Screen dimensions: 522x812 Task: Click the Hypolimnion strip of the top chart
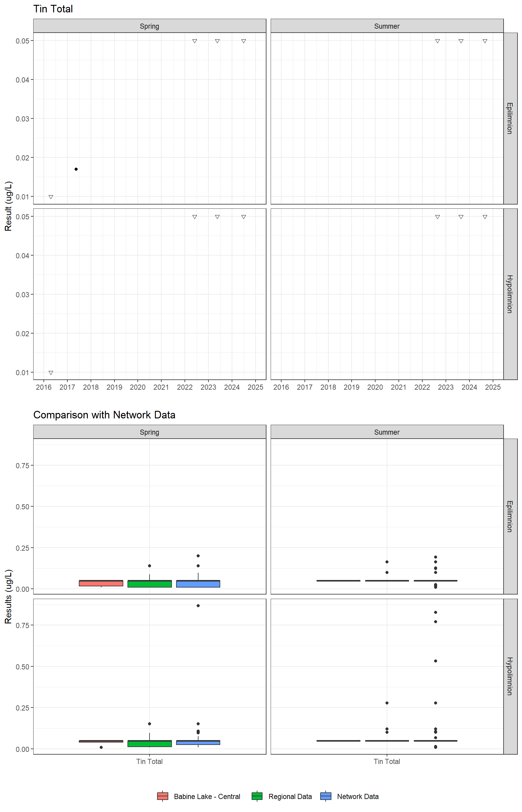[x=511, y=294]
